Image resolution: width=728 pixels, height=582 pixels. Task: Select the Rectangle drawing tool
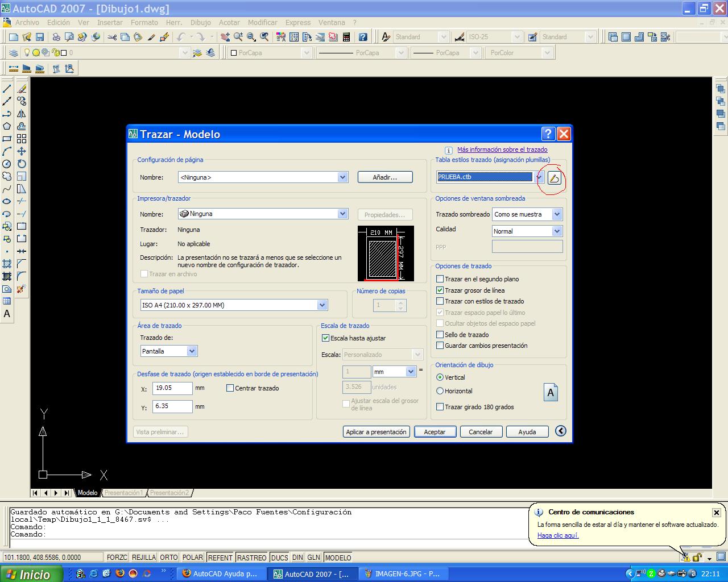7,139
